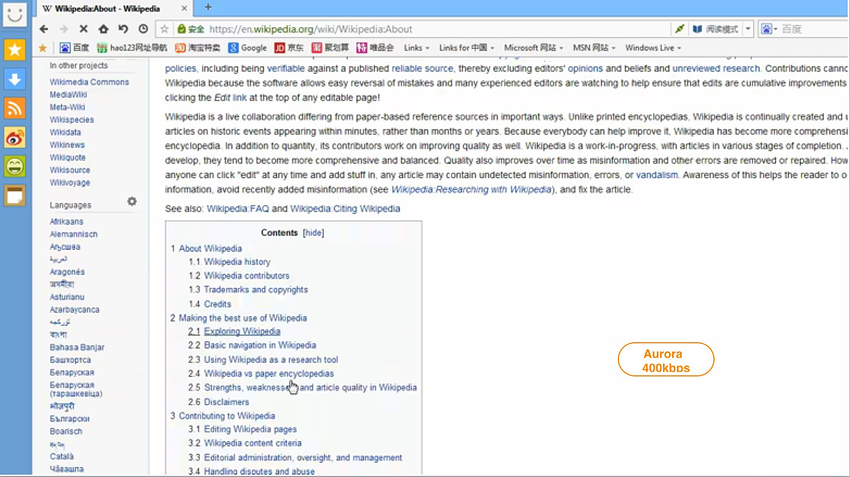850x477 pixels.
Task: Expand the MSN 网站 folder
Action: [594, 48]
